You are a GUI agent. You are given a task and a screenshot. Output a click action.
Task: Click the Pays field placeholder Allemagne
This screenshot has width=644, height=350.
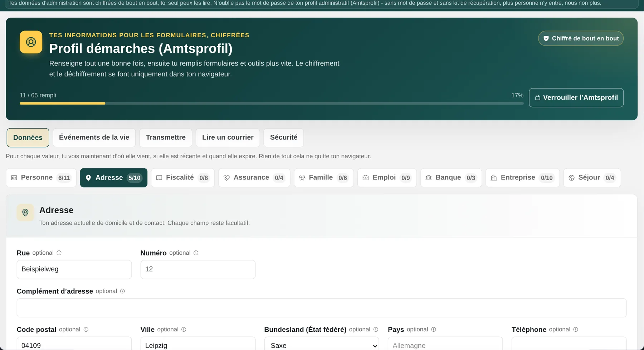tap(445, 344)
